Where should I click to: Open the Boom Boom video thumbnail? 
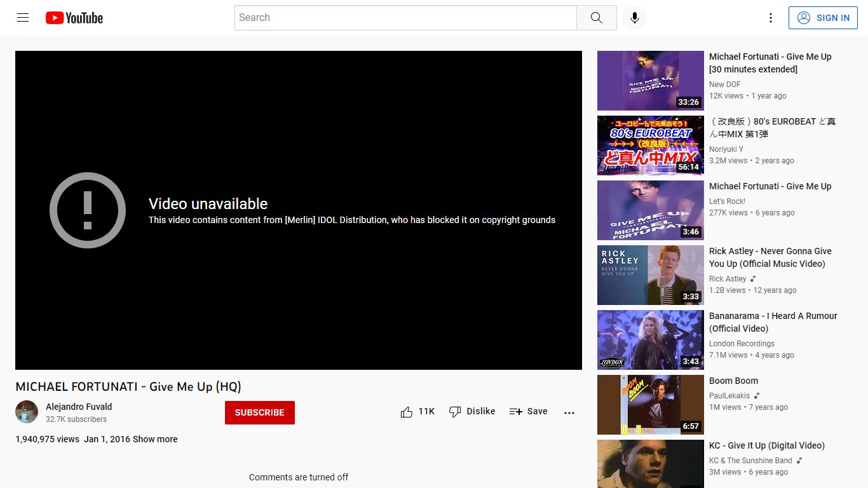[x=651, y=405]
